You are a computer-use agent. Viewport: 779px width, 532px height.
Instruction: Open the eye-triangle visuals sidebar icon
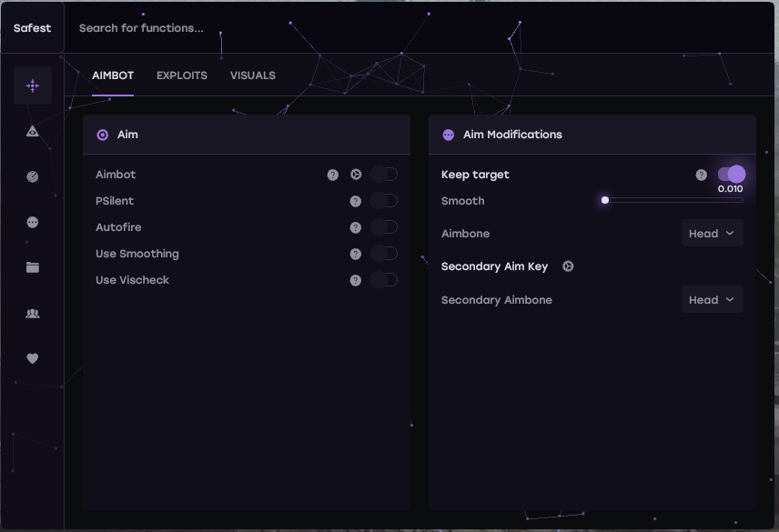click(33, 132)
